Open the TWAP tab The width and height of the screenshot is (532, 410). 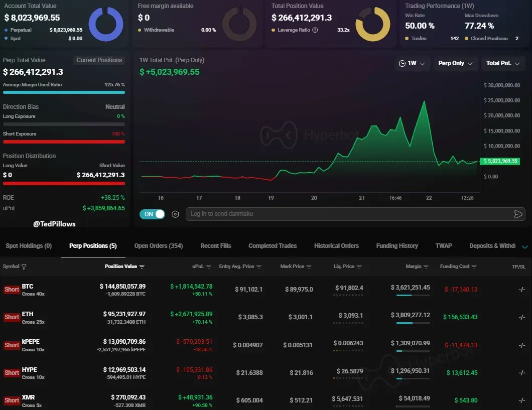[444, 246]
